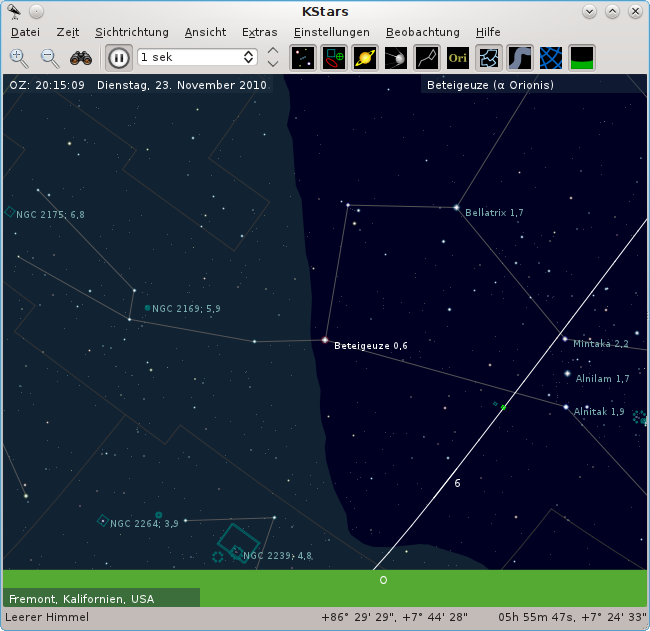Click the NGC 2169 cluster label
Screen dimensions: 650x631
(185, 309)
